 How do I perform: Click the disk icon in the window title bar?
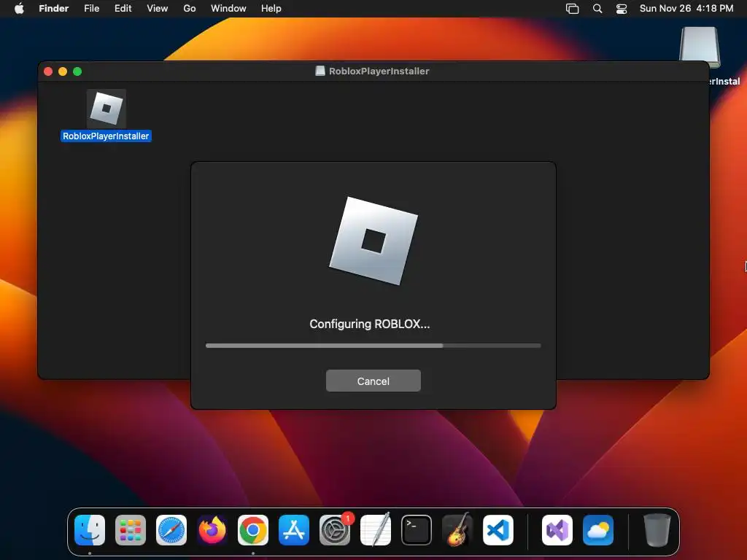320,71
